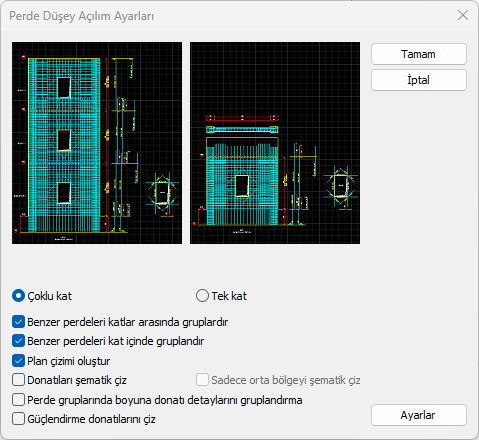The height and width of the screenshot is (440, 479).
Task: Click the Tamam button
Action: [x=419, y=54]
